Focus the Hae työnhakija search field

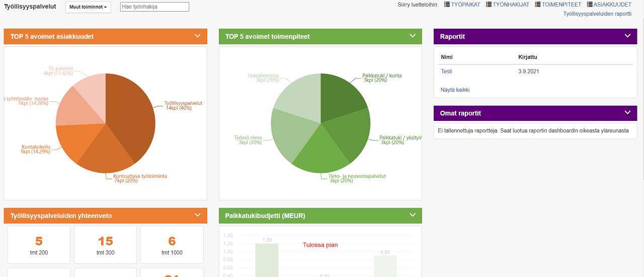[154, 7]
